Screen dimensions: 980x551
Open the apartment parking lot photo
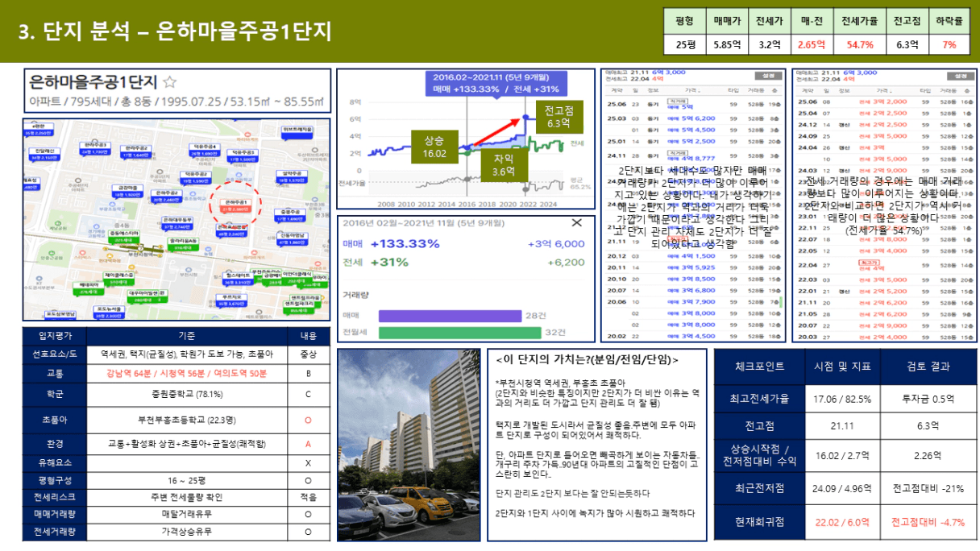point(409,445)
